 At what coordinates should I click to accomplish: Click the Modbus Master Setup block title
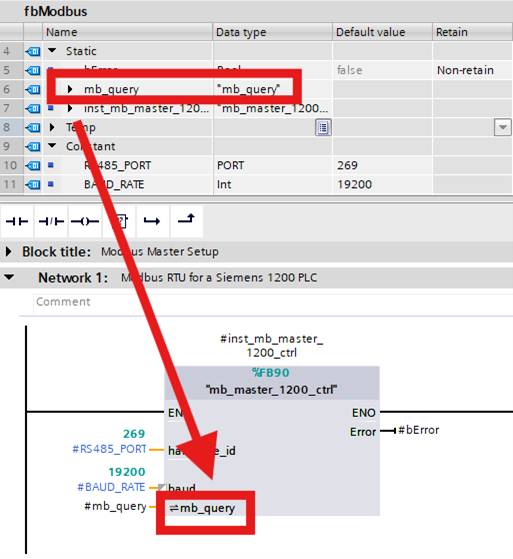[160, 252]
